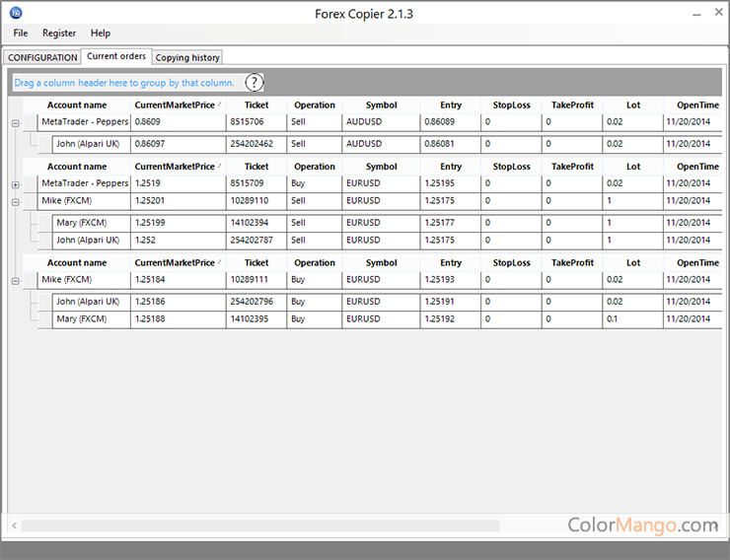
Task: Sort by Account name in first table header
Action: point(77,105)
